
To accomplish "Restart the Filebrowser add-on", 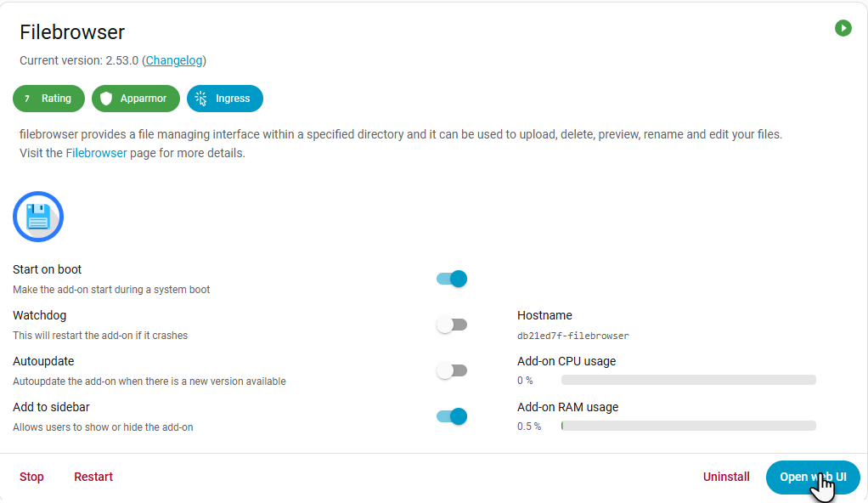I will pyautogui.click(x=93, y=477).
